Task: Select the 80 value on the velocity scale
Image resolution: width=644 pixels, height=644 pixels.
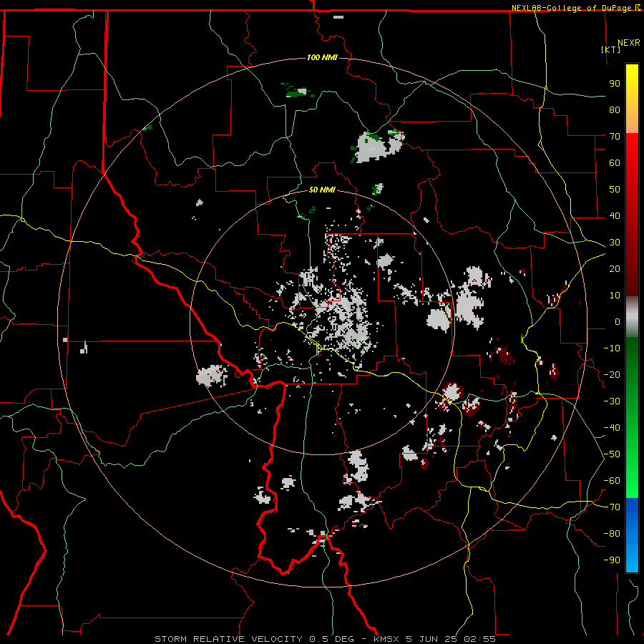Action: coord(615,109)
